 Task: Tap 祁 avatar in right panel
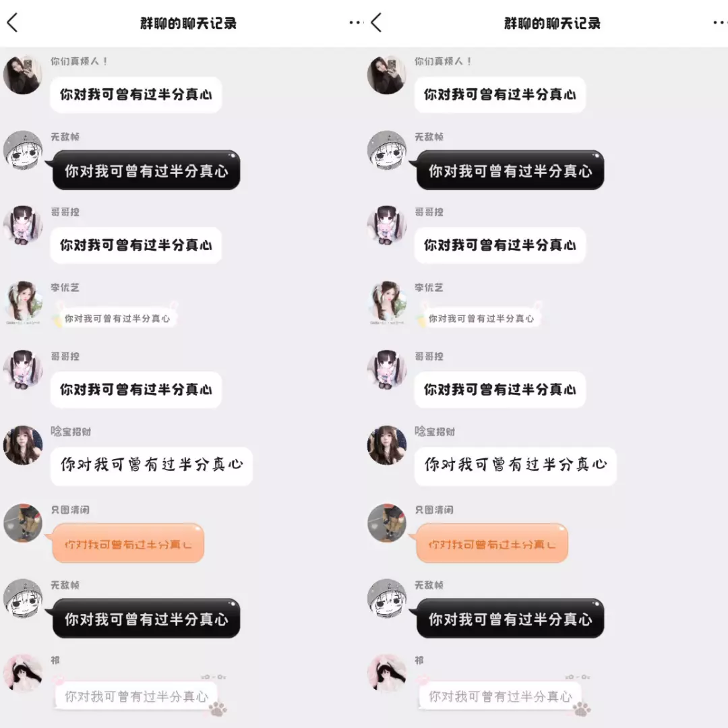387,673
